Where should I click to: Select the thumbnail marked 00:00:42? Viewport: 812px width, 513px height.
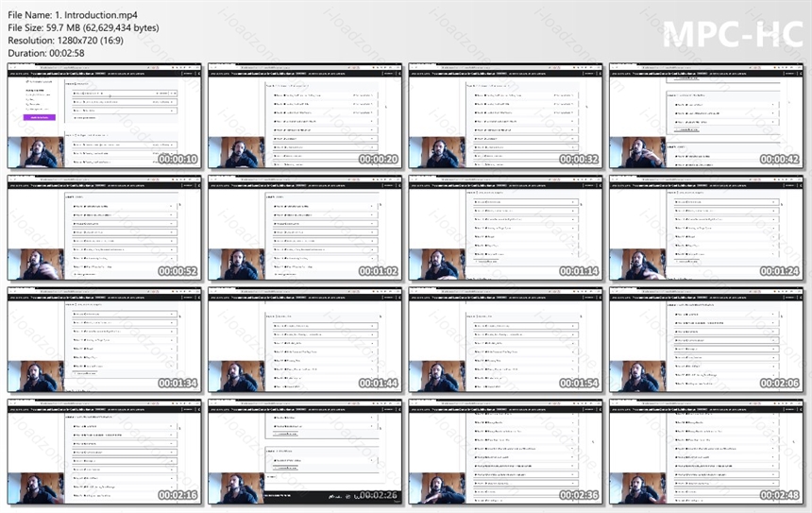point(706,116)
